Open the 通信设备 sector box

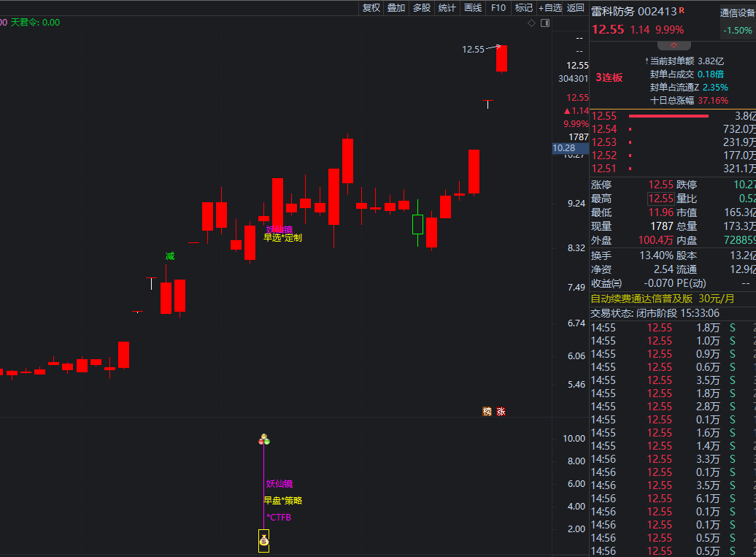pyautogui.click(x=737, y=20)
